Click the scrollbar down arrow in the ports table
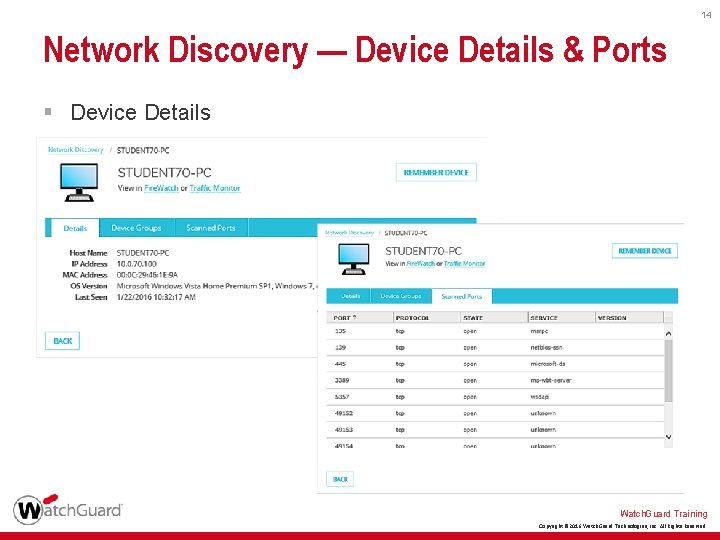This screenshot has width=720, height=540. (x=669, y=437)
